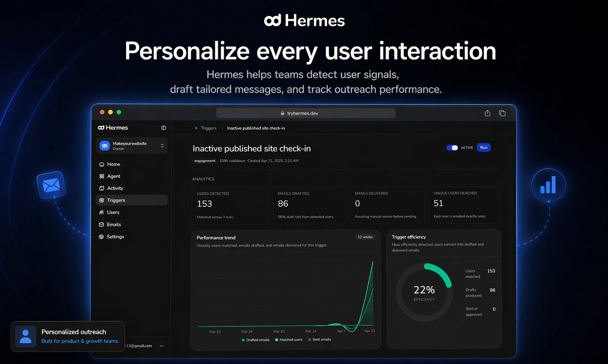Viewport: 608px width, 364px height.
Task: Click the Hermes logo in the sidebar
Action: click(x=113, y=128)
